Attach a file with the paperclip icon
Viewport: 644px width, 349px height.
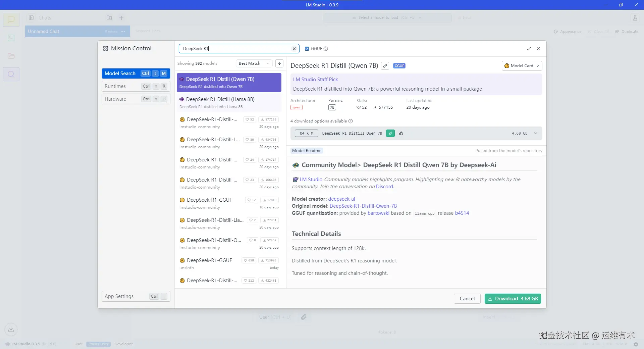click(304, 317)
